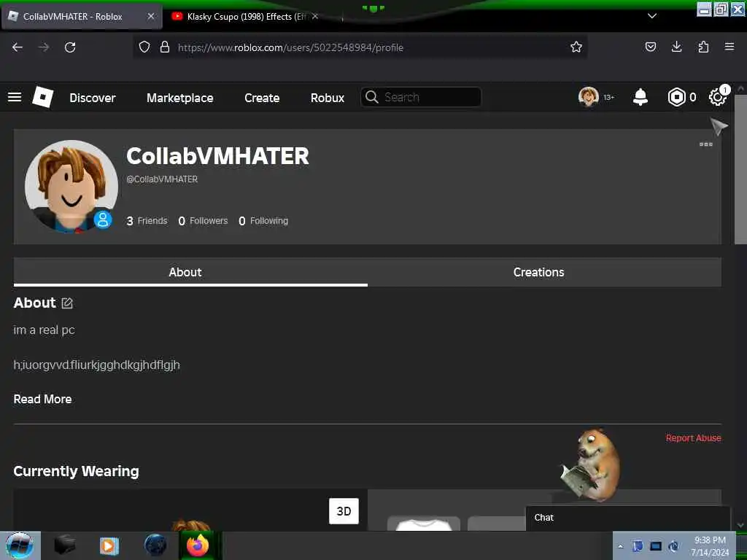This screenshot has width=747, height=560.
Task: Open the Robux menu item
Action: click(x=328, y=98)
